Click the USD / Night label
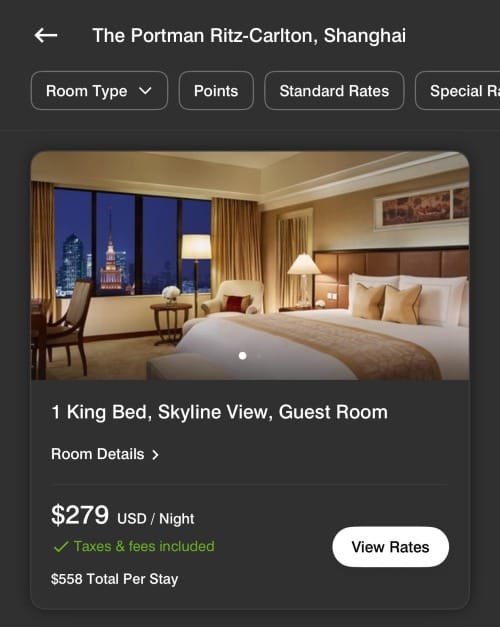The width and height of the screenshot is (500, 627). 156,519
